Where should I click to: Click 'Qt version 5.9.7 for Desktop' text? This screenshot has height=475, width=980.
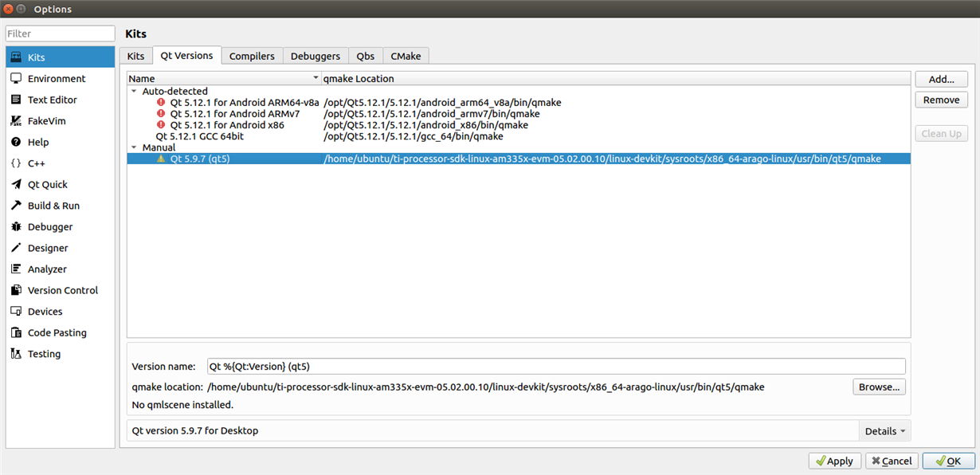[195, 431]
